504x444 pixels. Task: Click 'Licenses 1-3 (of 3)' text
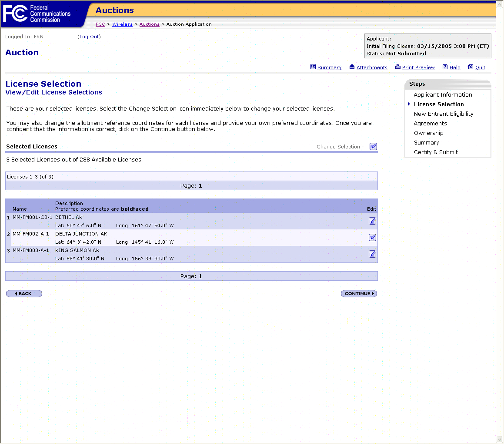coord(30,177)
